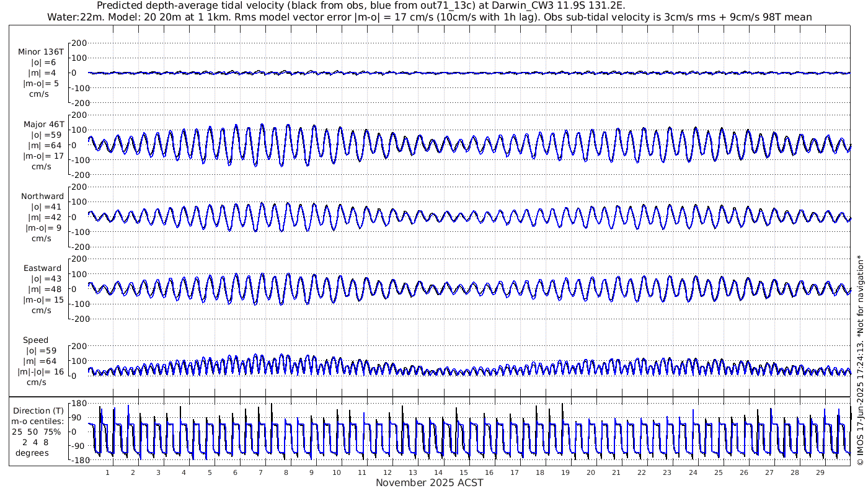Click "|m-o|= 5" in the Minor panel

[41, 84]
